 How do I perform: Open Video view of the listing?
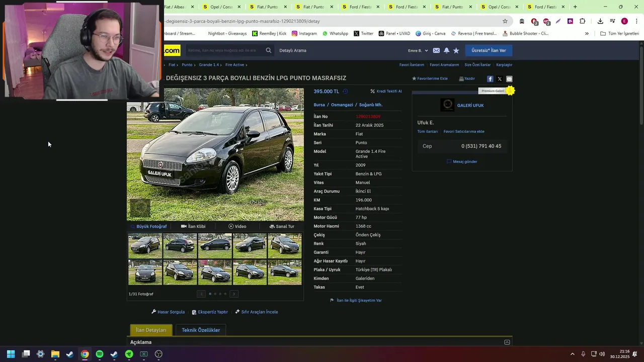click(x=237, y=226)
